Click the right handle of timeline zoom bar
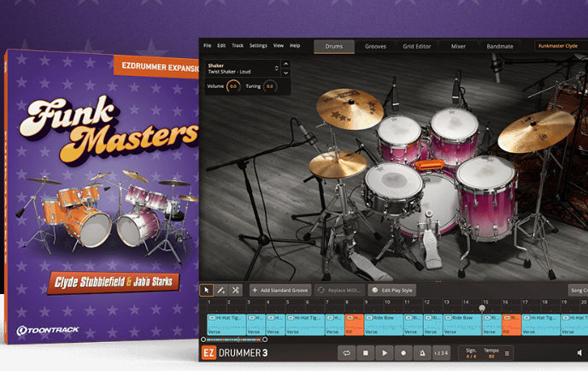The image size is (588, 371). (x=265, y=339)
